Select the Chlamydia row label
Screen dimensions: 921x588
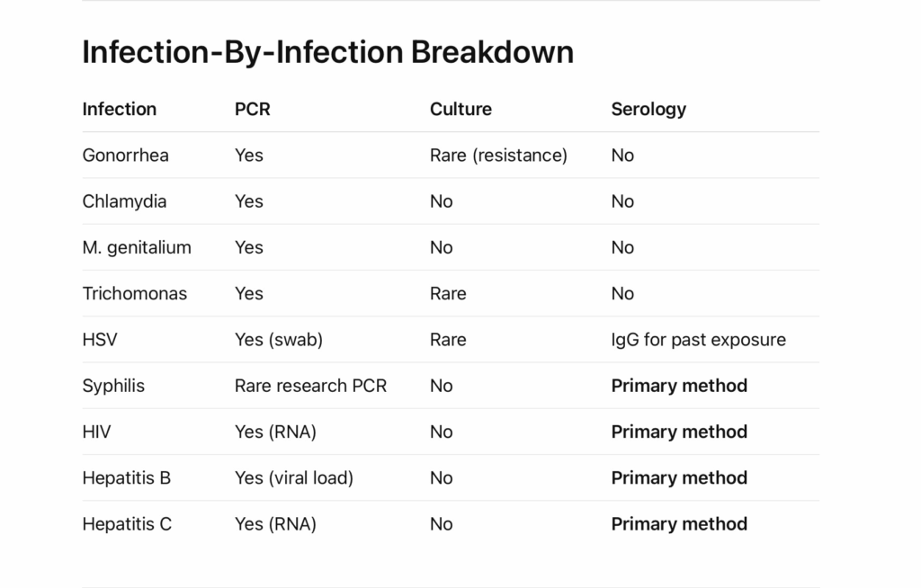(x=124, y=201)
